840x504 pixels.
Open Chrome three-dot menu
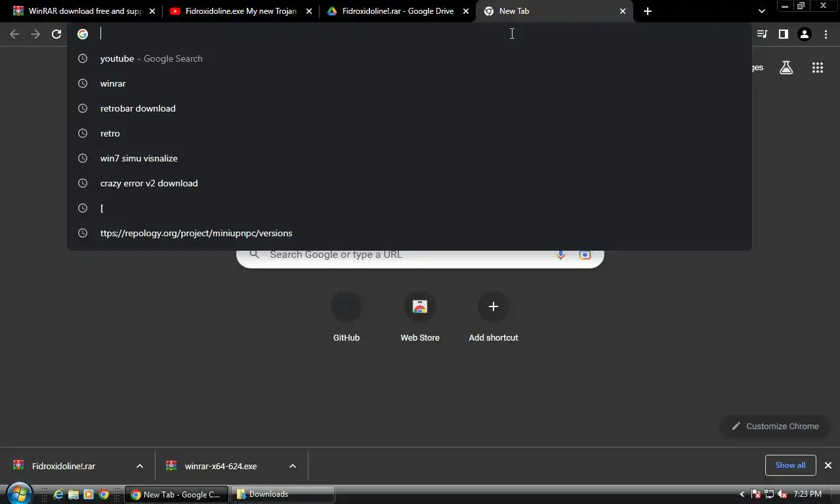click(826, 34)
